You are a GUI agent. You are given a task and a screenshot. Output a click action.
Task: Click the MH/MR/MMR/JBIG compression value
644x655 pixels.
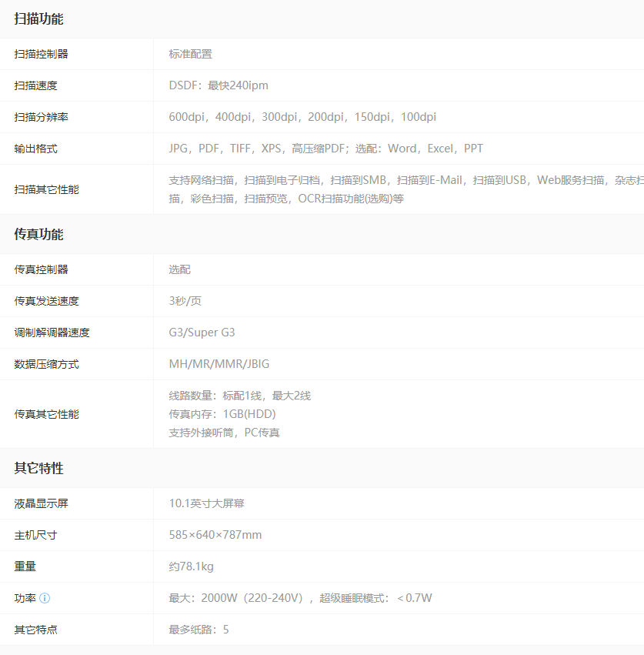coord(219,364)
